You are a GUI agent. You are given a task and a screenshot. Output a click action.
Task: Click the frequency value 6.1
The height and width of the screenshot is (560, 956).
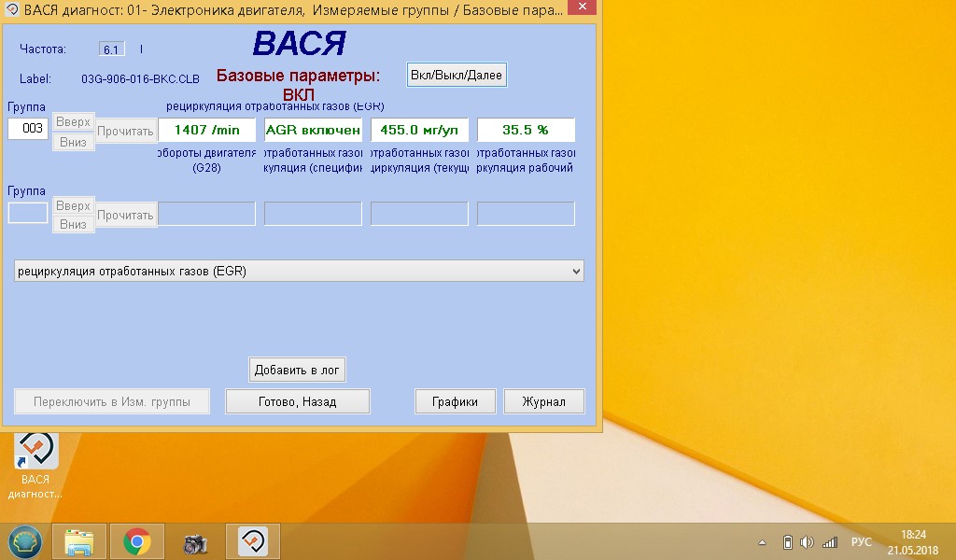(112, 49)
